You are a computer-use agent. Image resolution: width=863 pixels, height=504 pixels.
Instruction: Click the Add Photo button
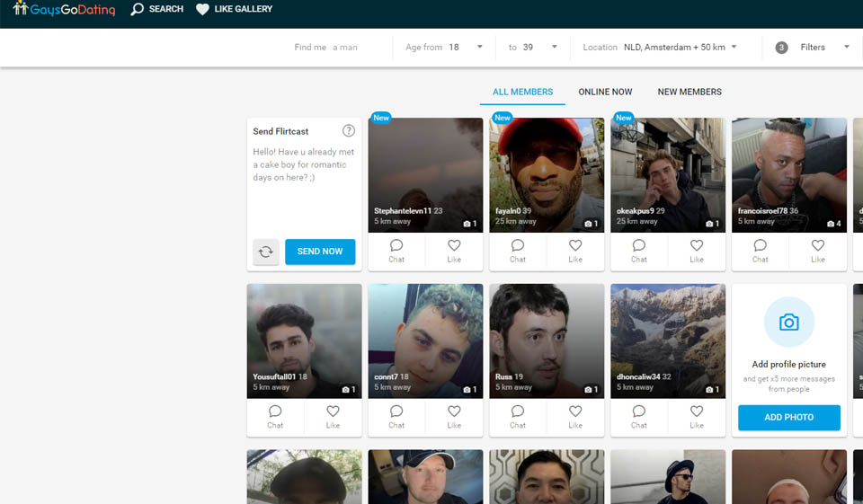tap(788, 418)
